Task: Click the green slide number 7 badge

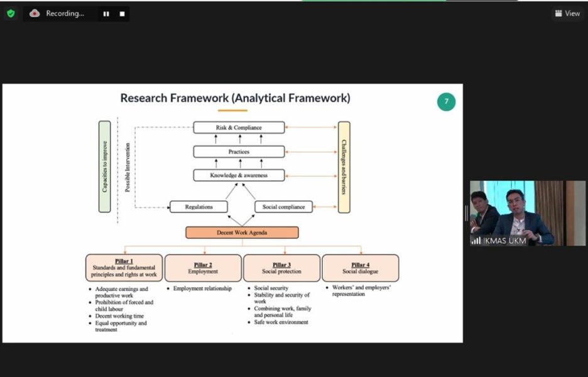Action: (446, 102)
